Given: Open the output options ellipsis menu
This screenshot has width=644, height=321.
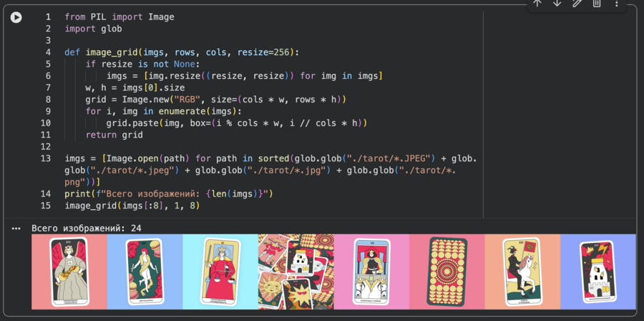Looking at the screenshot, I should (16, 229).
